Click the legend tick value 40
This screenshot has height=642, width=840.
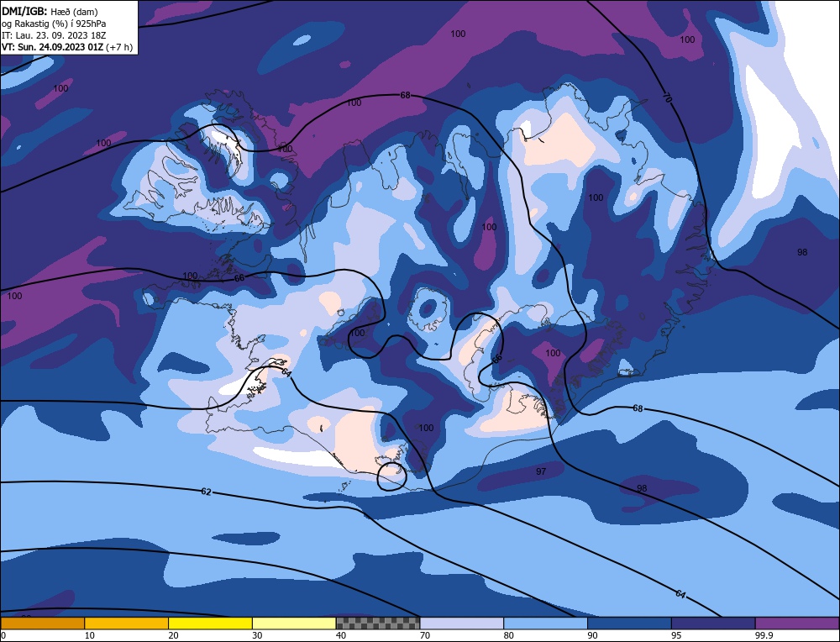tap(341, 635)
